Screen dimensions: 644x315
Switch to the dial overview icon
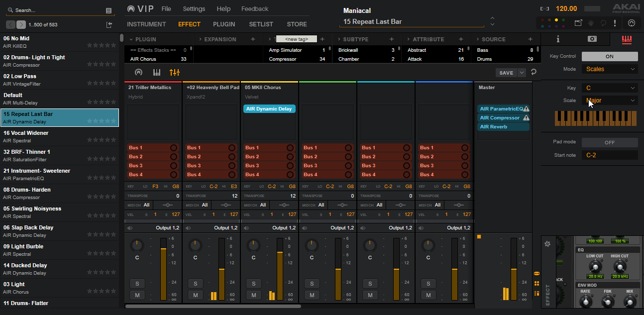(x=138, y=73)
